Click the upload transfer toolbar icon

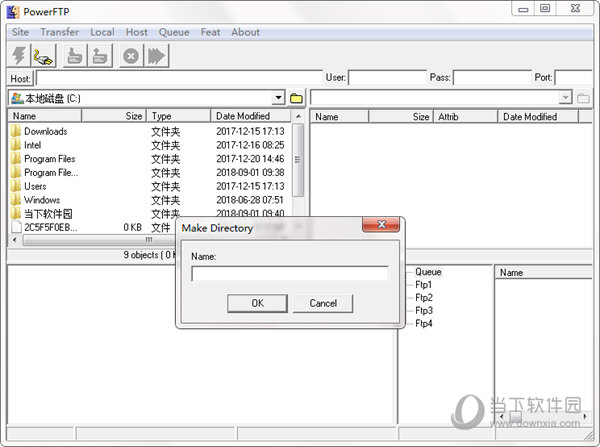100,56
